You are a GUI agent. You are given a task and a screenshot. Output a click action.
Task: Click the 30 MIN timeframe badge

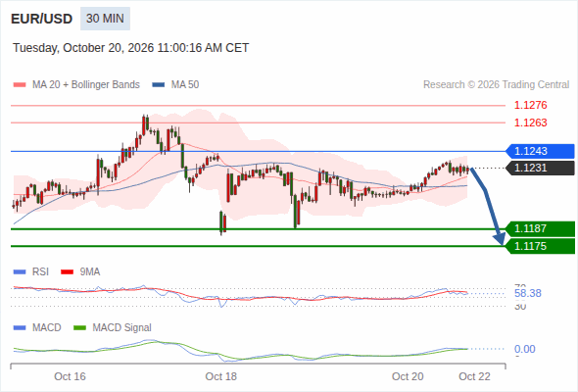click(105, 19)
